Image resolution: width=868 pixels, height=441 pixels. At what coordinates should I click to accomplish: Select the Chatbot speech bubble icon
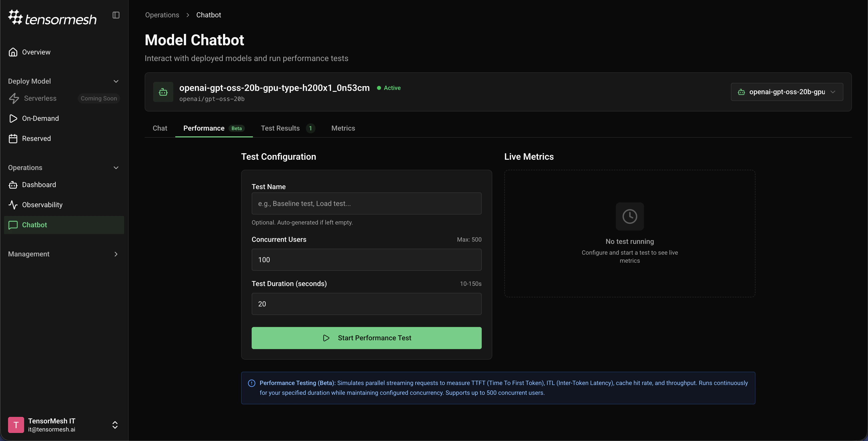click(x=13, y=225)
